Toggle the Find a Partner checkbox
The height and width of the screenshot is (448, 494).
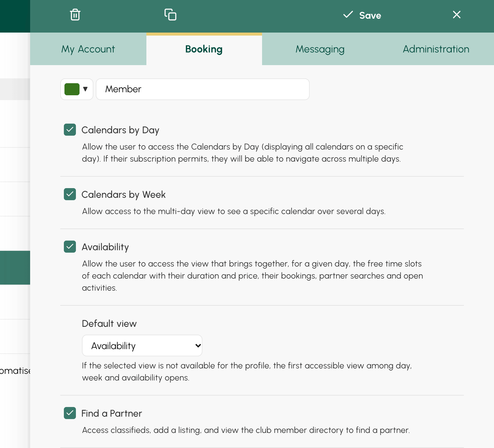(70, 413)
